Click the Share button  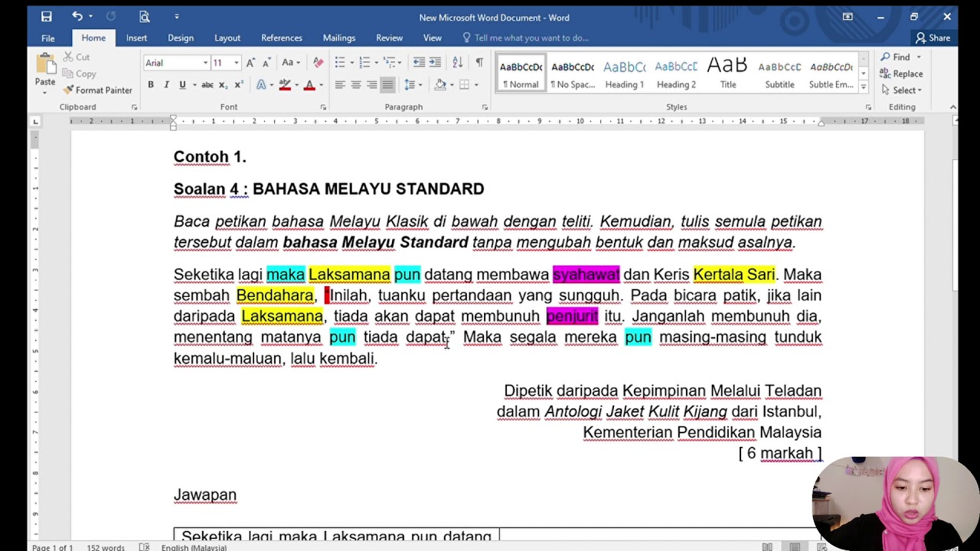(933, 37)
